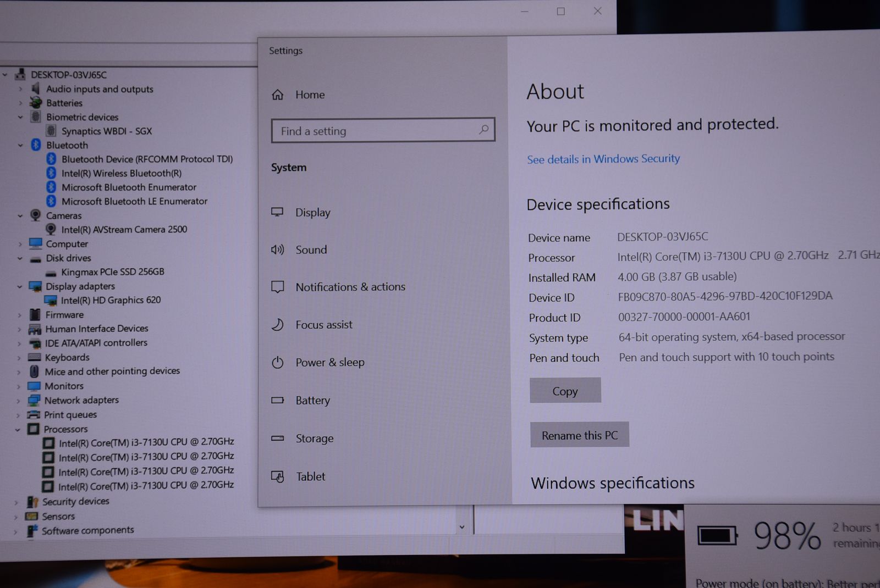
Task: Click the Power & sleep icon
Action: click(278, 362)
